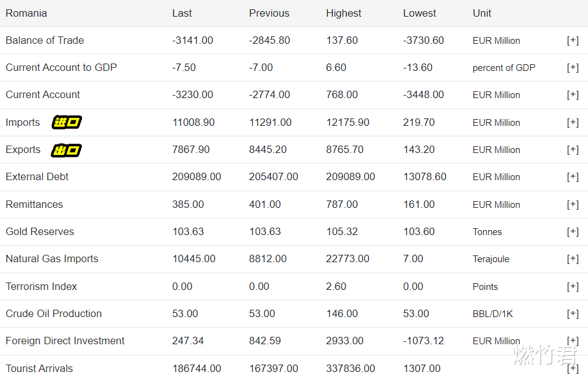Click the Highest column header

click(344, 14)
